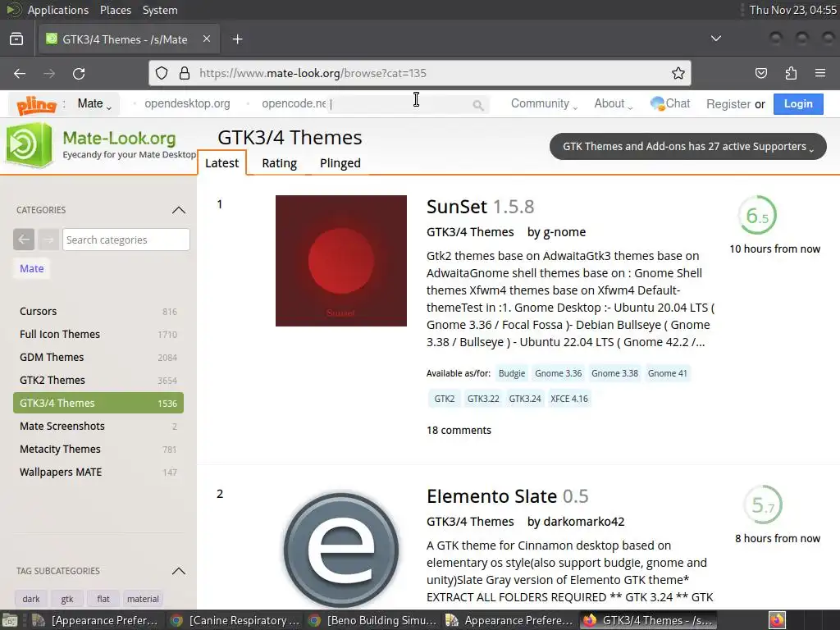840x630 pixels.
Task: Open the Mate store dropdown
Action: click(94, 104)
